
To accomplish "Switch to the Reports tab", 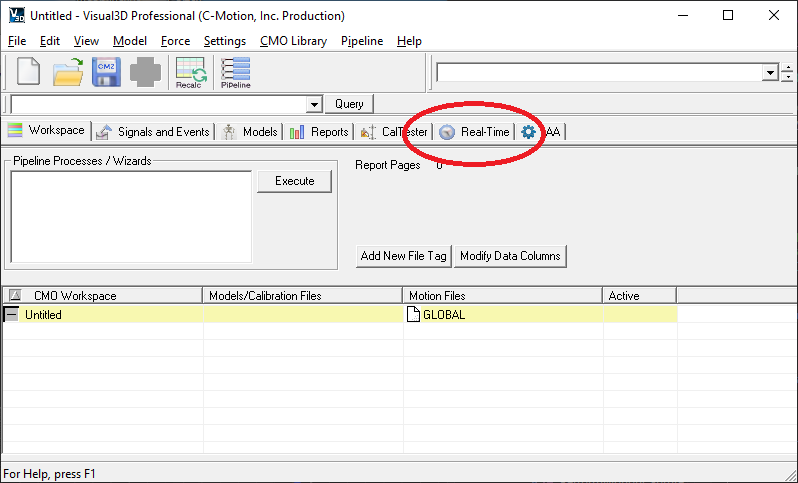I will 319,132.
